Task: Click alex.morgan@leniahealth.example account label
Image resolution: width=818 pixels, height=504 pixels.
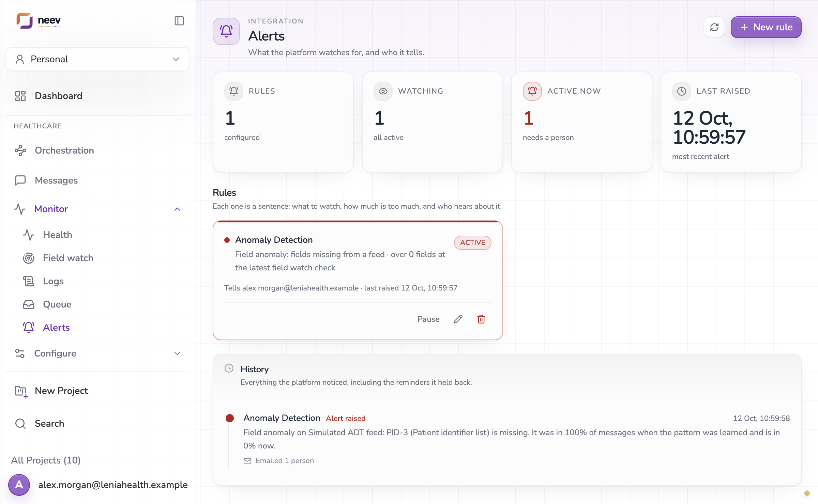Action: (113, 485)
